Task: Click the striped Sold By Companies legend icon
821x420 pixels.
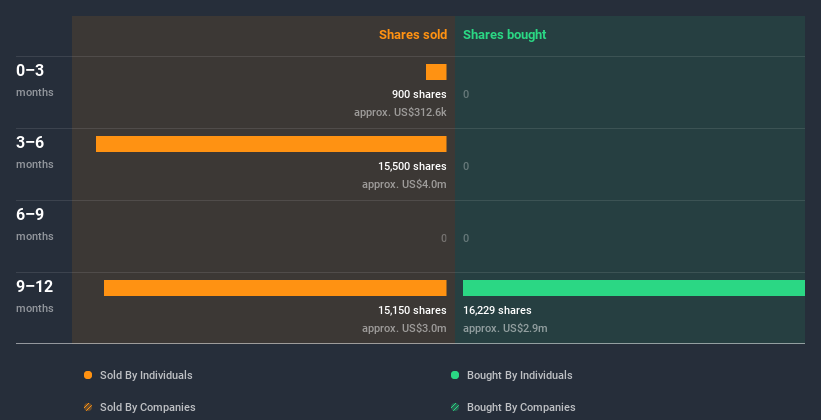Action: [x=88, y=407]
